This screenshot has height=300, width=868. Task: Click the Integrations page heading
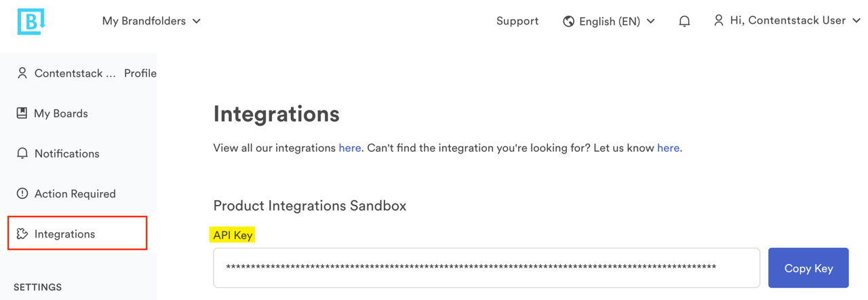276,114
